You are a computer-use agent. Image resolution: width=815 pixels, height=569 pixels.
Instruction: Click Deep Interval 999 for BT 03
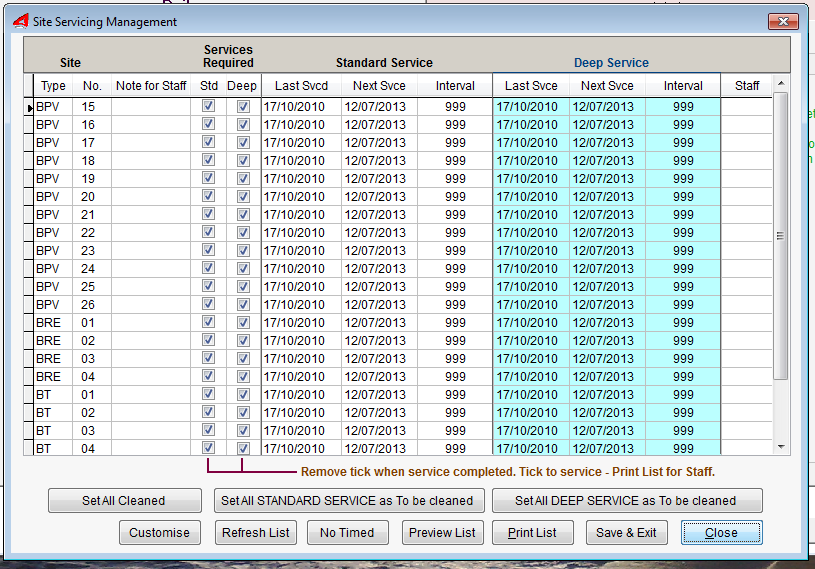683,430
